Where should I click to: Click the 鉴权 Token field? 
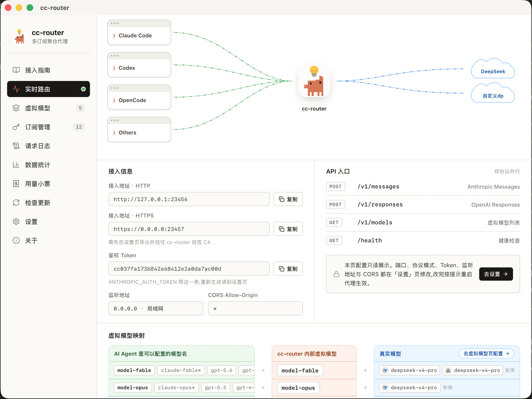tap(189, 269)
